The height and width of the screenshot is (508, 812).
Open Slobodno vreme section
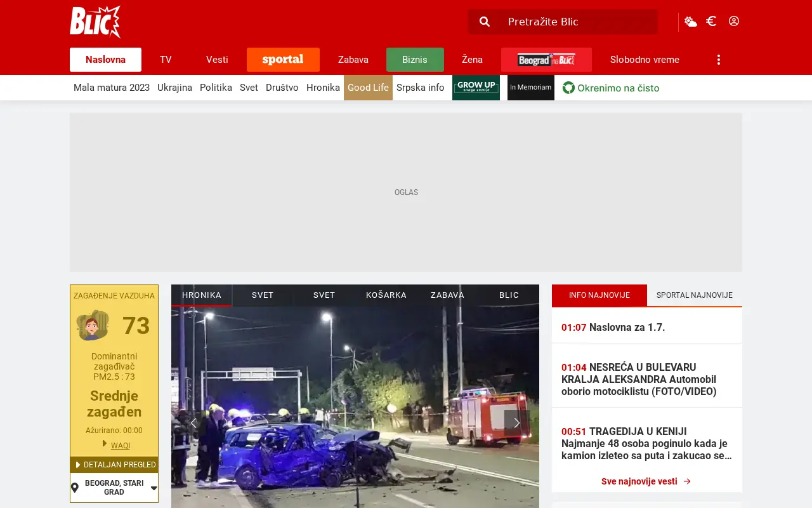coord(645,60)
